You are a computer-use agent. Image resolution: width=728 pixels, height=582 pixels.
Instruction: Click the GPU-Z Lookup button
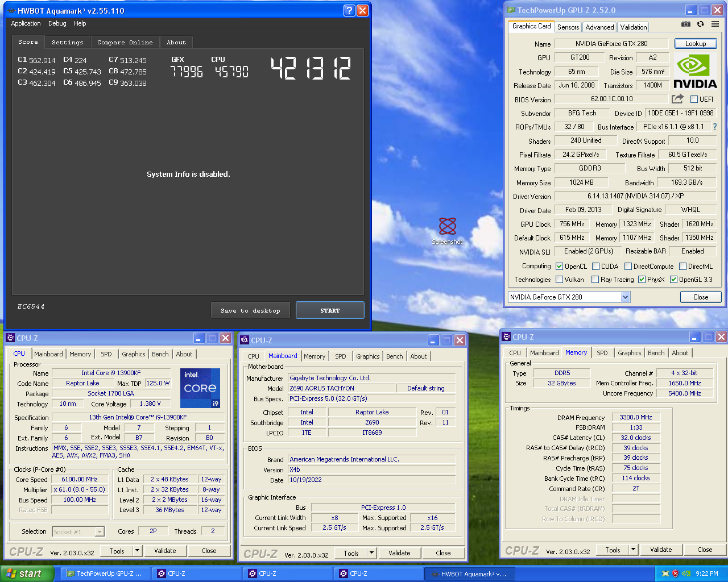pyautogui.click(x=696, y=43)
